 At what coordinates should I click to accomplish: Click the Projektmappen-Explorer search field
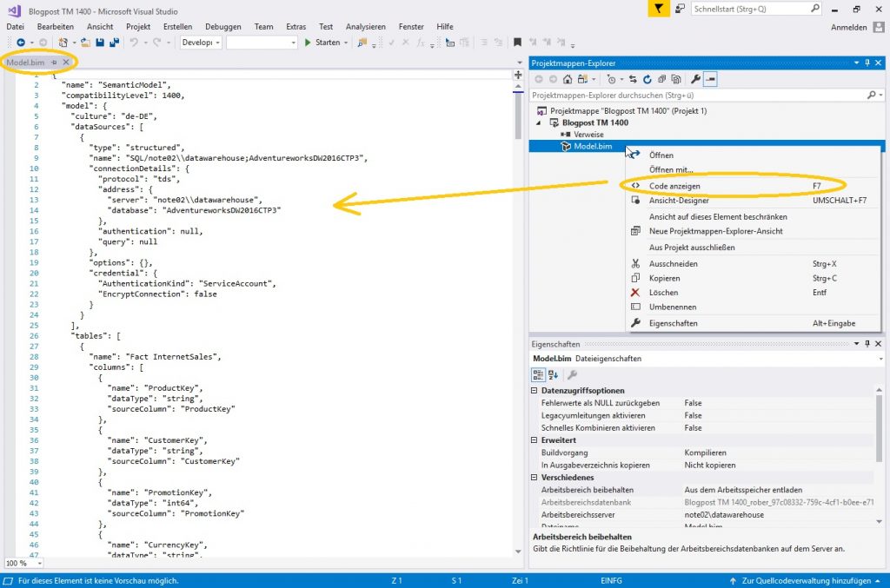click(x=695, y=94)
